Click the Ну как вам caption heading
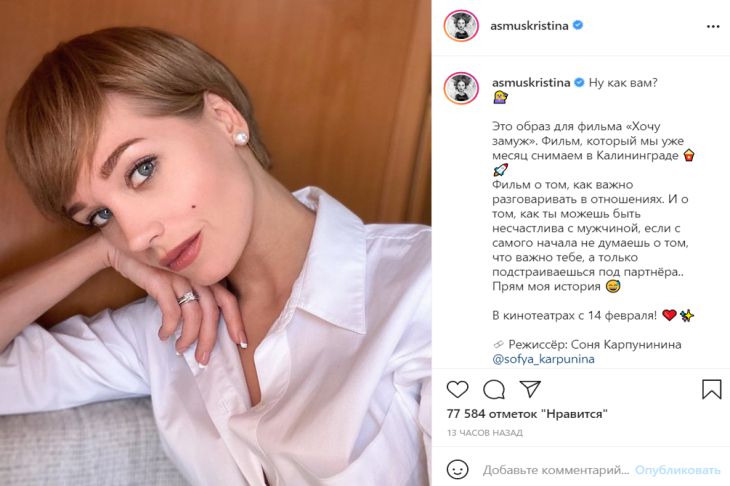 pos(623,82)
